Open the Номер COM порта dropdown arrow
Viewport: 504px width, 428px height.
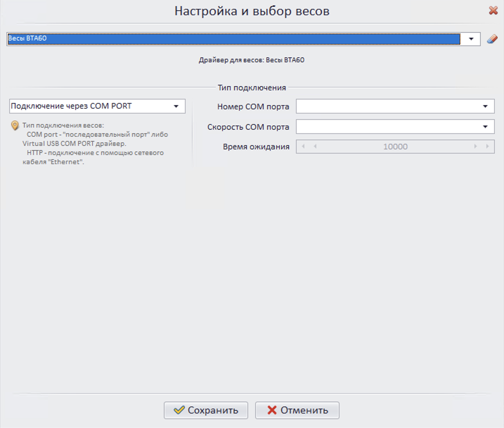pyautogui.click(x=485, y=106)
